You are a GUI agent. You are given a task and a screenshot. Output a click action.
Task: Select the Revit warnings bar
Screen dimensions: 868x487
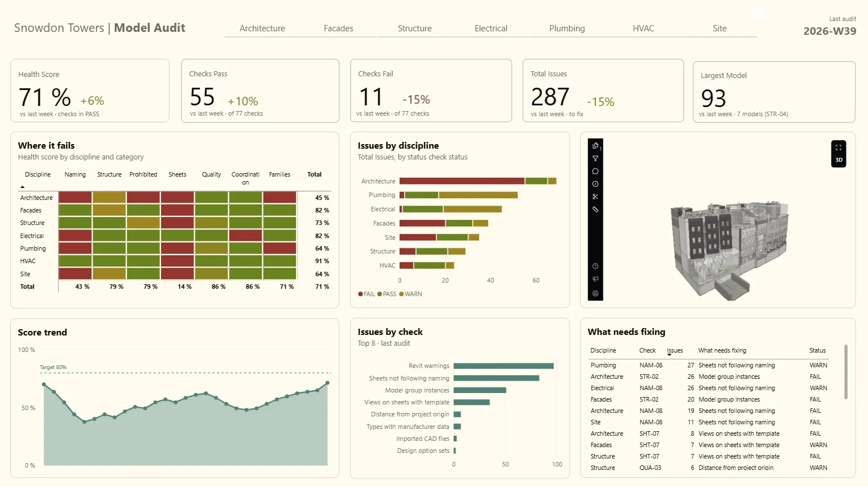[x=503, y=366]
